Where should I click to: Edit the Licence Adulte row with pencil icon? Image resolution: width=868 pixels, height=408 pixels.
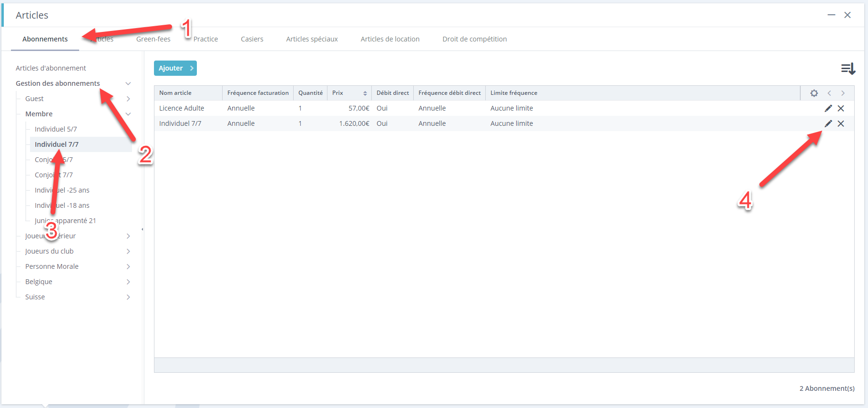[828, 108]
